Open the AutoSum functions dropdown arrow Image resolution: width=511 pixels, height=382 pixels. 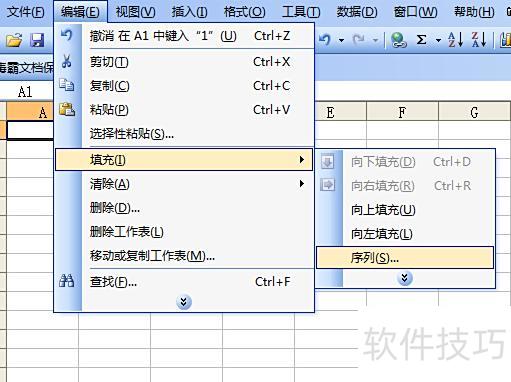coord(438,41)
